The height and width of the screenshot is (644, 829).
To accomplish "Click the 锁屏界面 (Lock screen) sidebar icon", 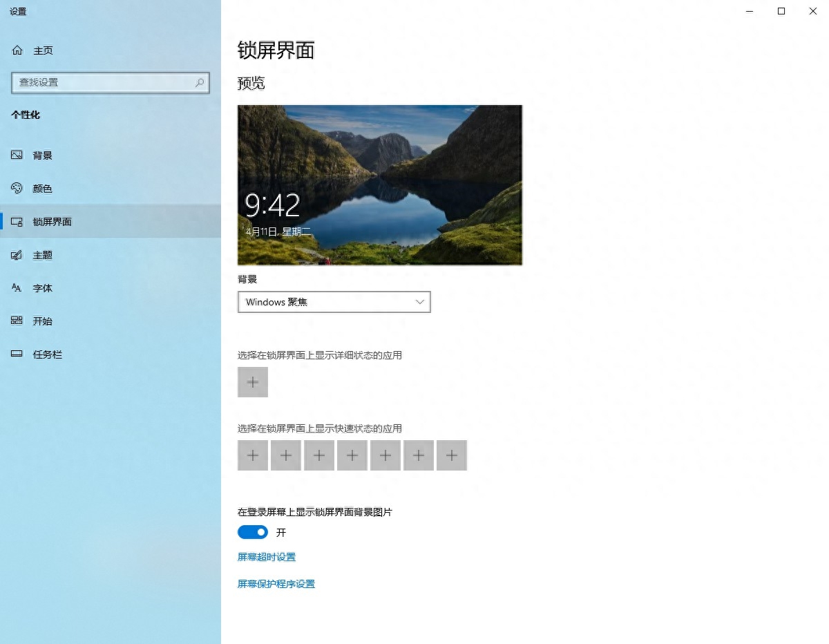I will tap(17, 222).
